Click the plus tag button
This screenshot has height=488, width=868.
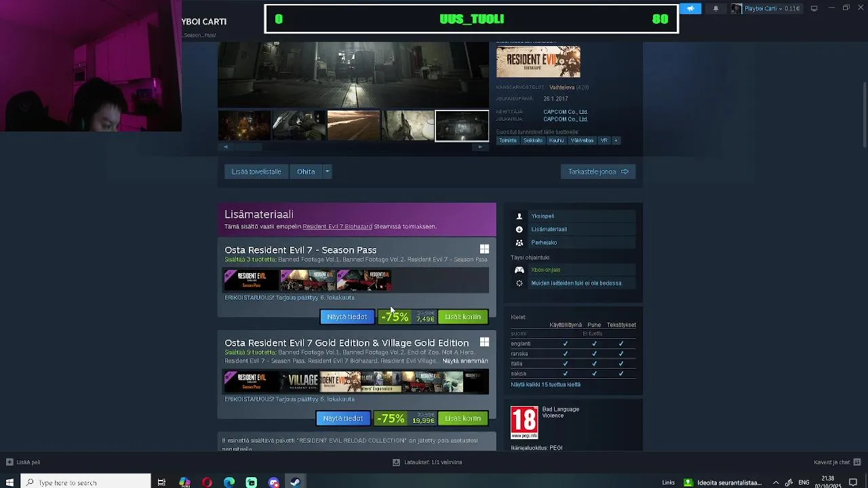pos(616,140)
